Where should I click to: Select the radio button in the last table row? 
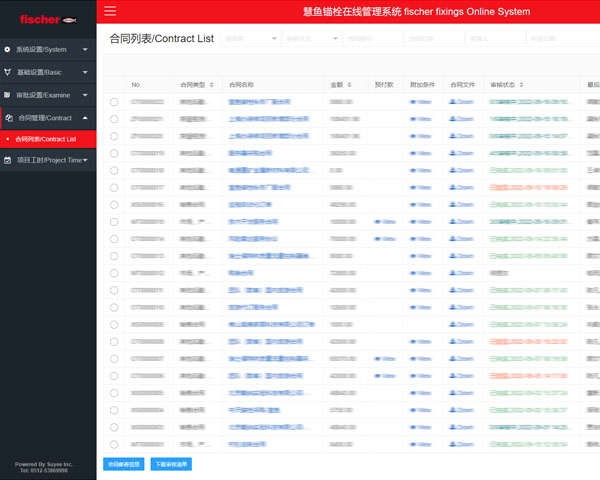point(114,442)
